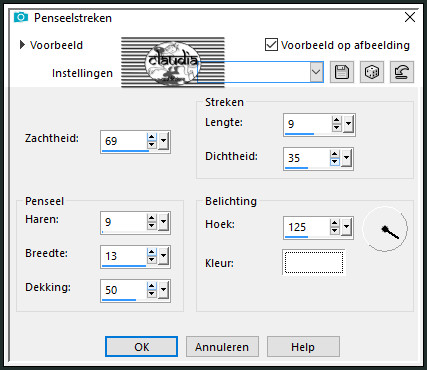Click the Dichtheid value field
Screen dimensions: 427x370
(x=307, y=158)
